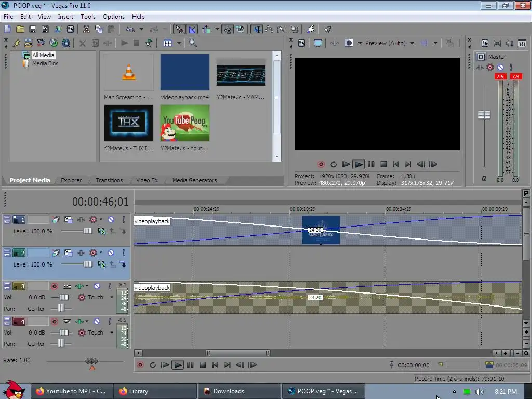Solo video track 2

pos(124,253)
